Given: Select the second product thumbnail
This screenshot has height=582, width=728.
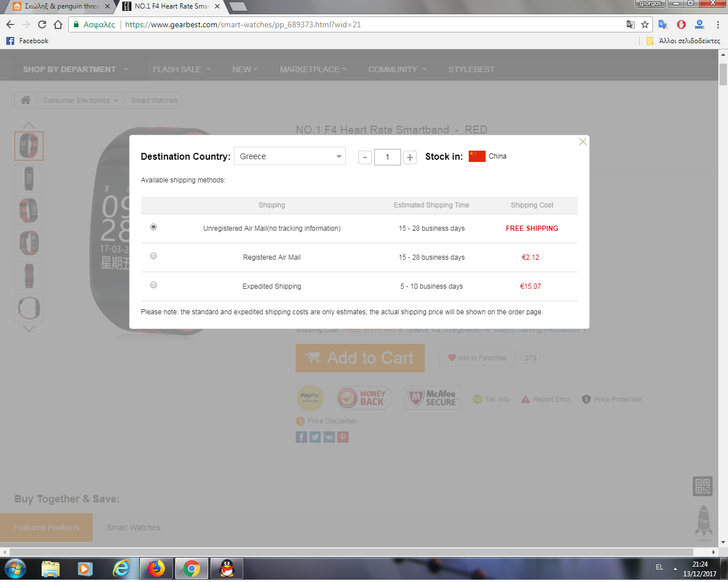Looking at the screenshot, I should click(29, 178).
